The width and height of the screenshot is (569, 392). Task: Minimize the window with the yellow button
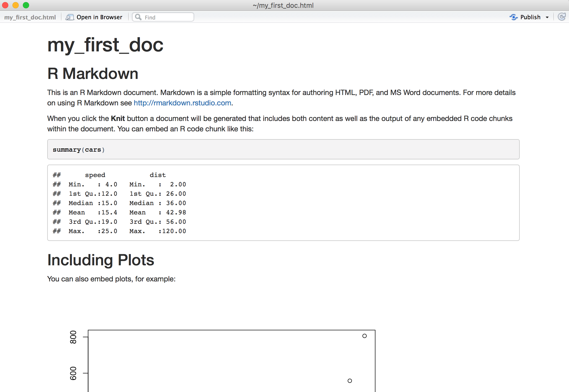click(x=16, y=5)
